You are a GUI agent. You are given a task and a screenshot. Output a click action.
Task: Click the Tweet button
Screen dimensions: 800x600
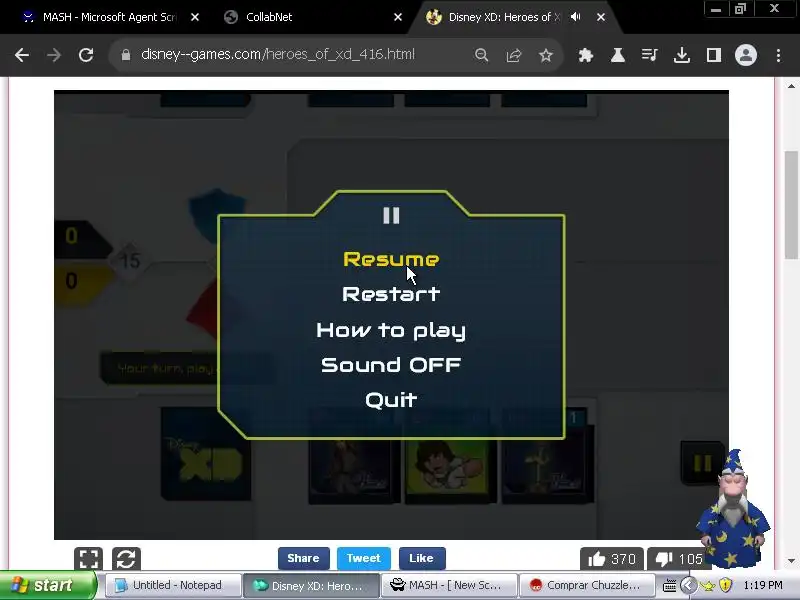pyautogui.click(x=364, y=558)
